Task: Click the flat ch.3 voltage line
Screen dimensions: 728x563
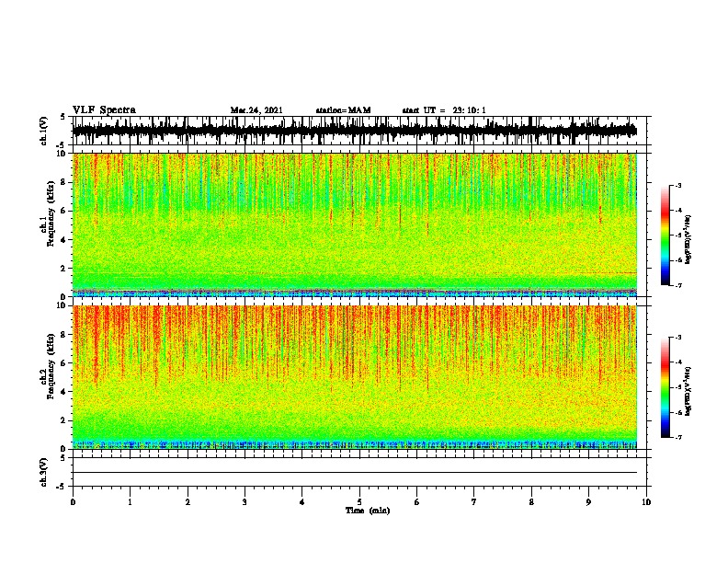Action: click(354, 473)
